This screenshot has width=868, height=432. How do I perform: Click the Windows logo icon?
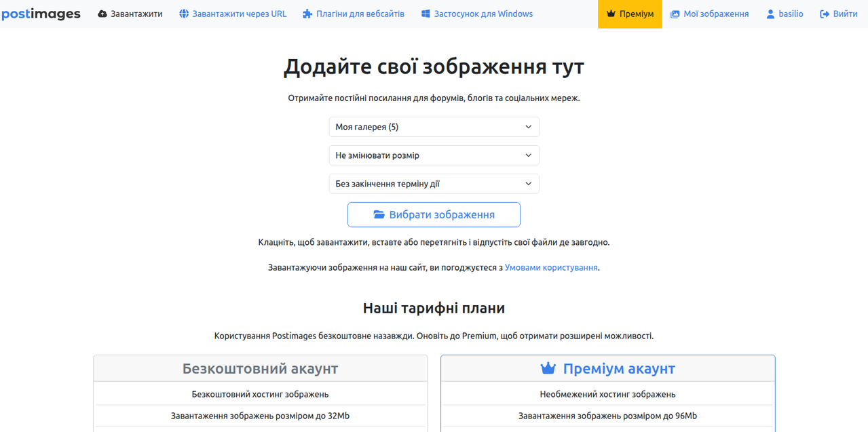[x=426, y=14]
